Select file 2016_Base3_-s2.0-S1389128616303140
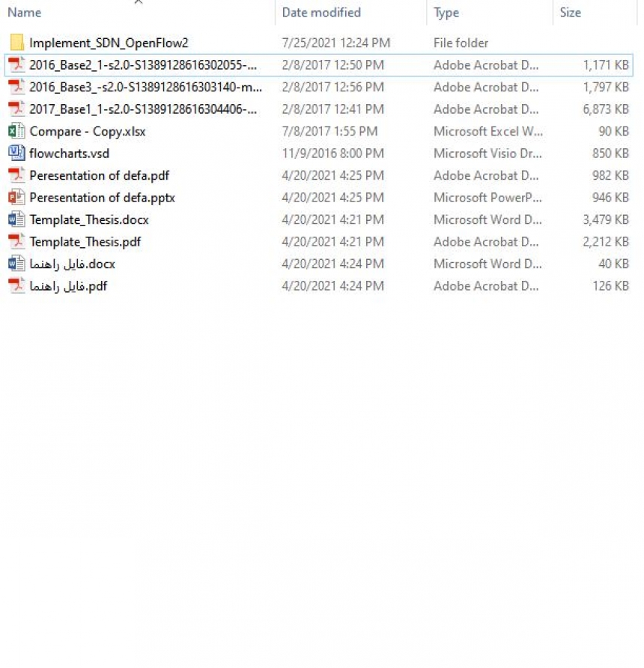644x668 pixels. point(146,88)
